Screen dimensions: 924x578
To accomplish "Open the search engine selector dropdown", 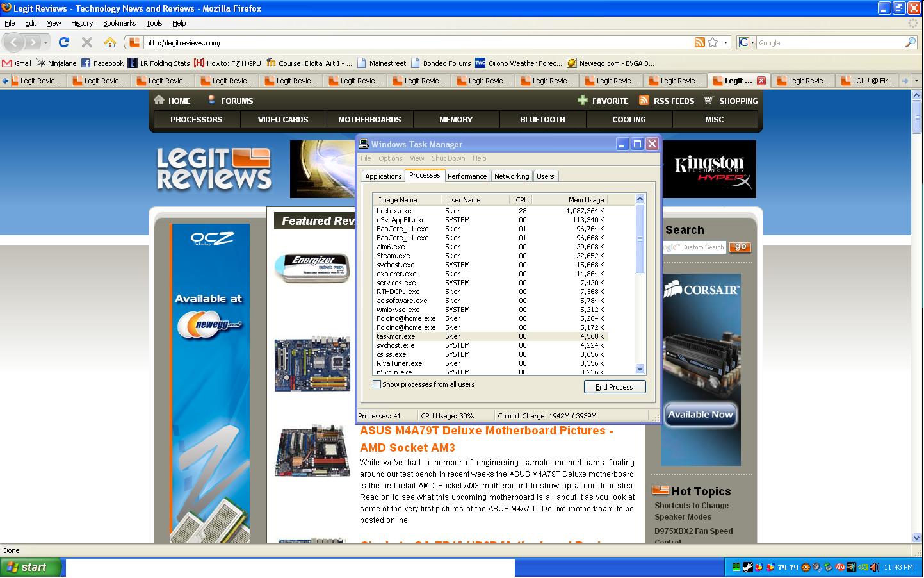I will coord(747,42).
